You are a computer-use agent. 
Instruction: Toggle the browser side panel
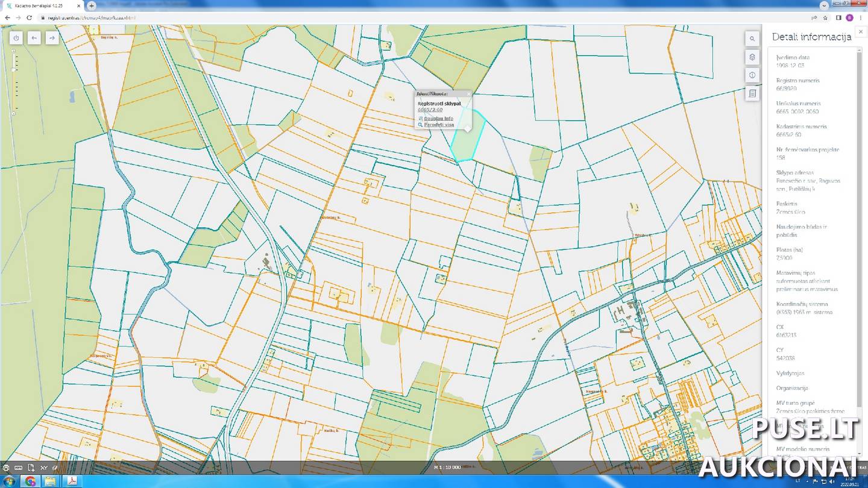(838, 17)
